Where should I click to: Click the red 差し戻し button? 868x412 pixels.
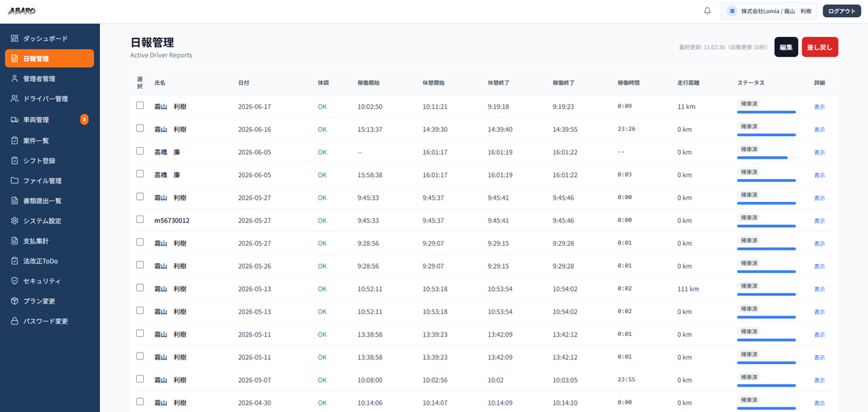pos(820,47)
